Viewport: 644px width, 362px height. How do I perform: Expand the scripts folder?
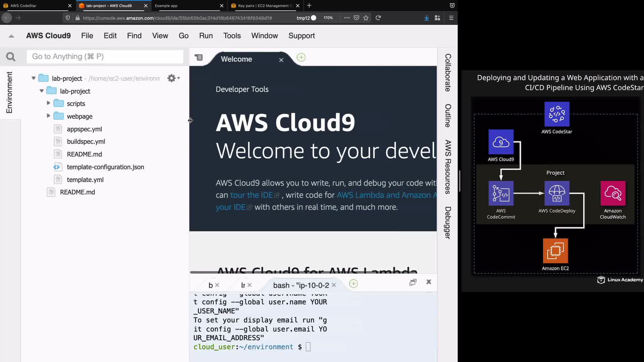tap(48, 103)
